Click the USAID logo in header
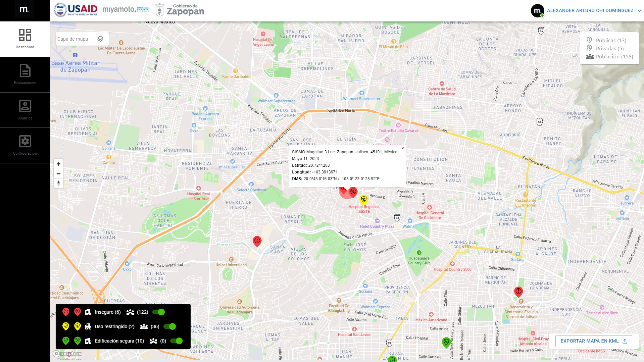This screenshot has width=644, height=362. coord(76,10)
